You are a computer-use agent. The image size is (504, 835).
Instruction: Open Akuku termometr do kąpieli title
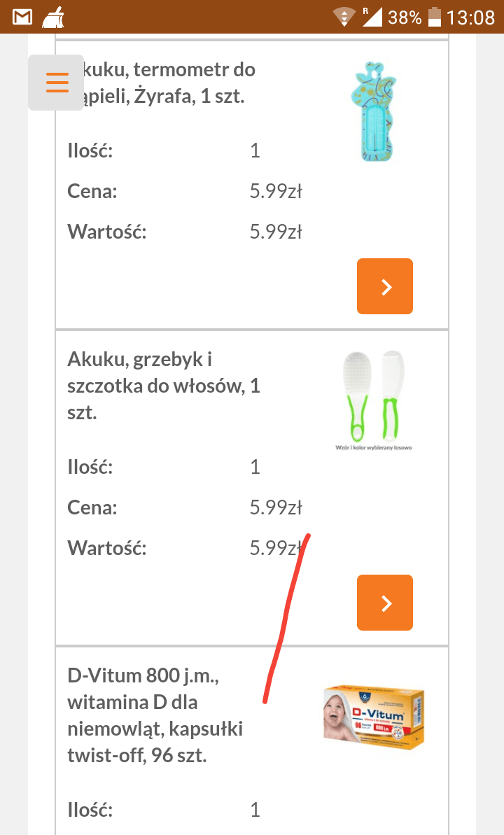coord(162,83)
